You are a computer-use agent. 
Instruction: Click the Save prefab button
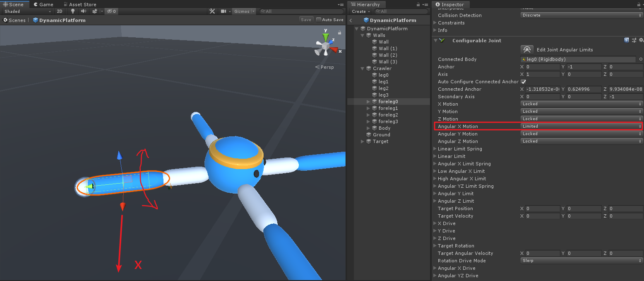pos(306,19)
